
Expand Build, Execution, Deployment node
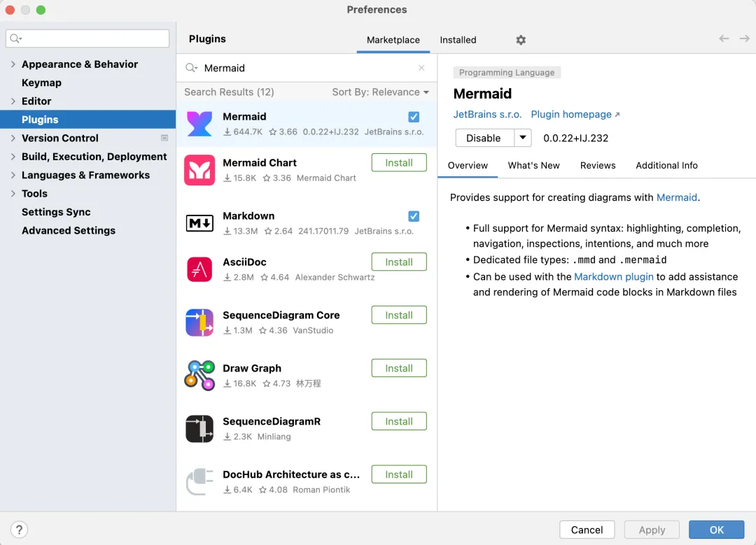[13, 157]
